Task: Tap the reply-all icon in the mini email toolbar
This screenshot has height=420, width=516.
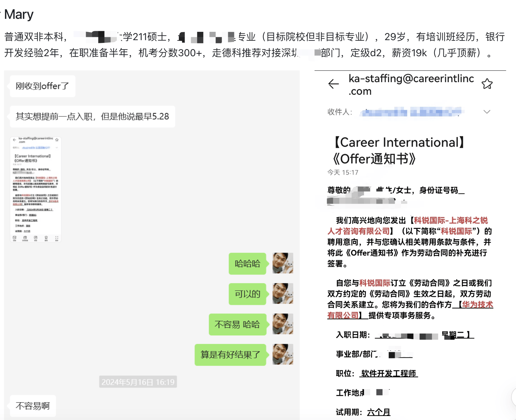Action: point(25,238)
